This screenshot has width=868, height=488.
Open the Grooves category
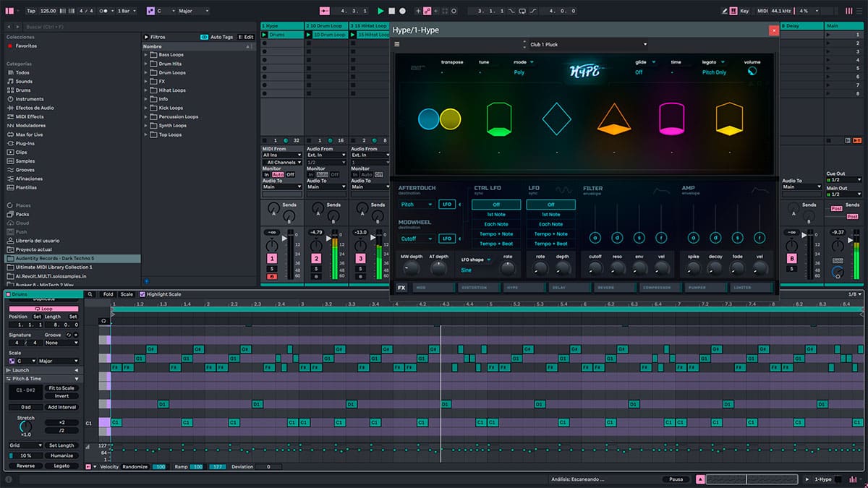(x=25, y=169)
